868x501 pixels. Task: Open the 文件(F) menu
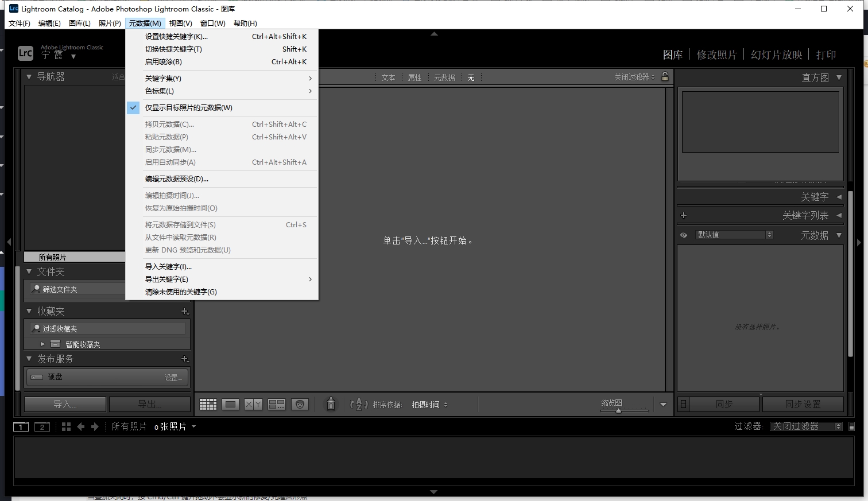click(x=20, y=23)
